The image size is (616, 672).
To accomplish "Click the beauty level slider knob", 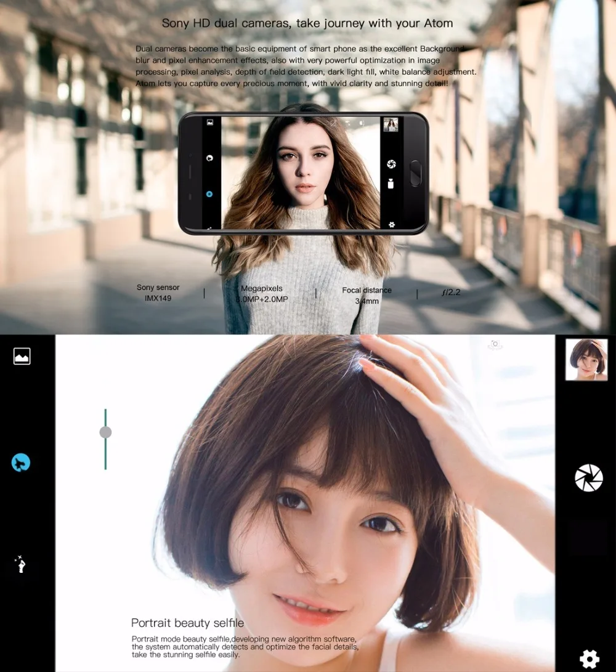I will 105,432.
